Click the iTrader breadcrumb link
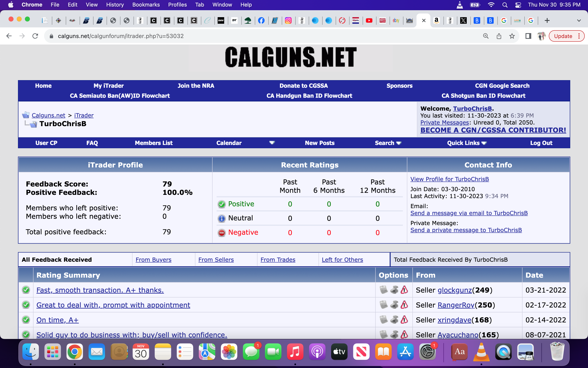The width and height of the screenshot is (588, 368). 84,115
